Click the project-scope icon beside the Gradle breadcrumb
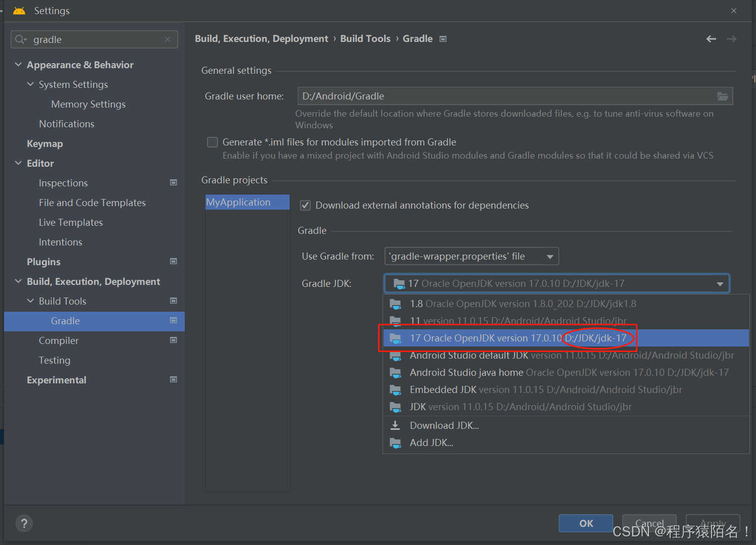Viewport: 756px width, 545px height. [x=443, y=39]
